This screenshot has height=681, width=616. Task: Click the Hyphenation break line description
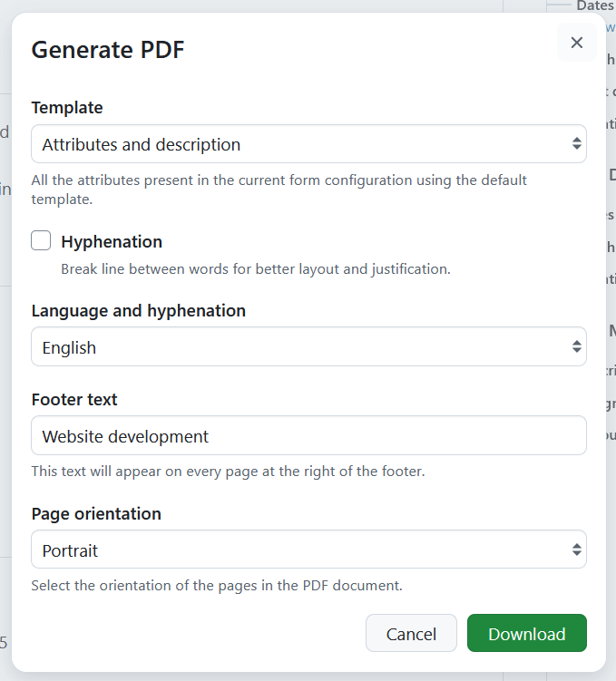[x=255, y=269]
